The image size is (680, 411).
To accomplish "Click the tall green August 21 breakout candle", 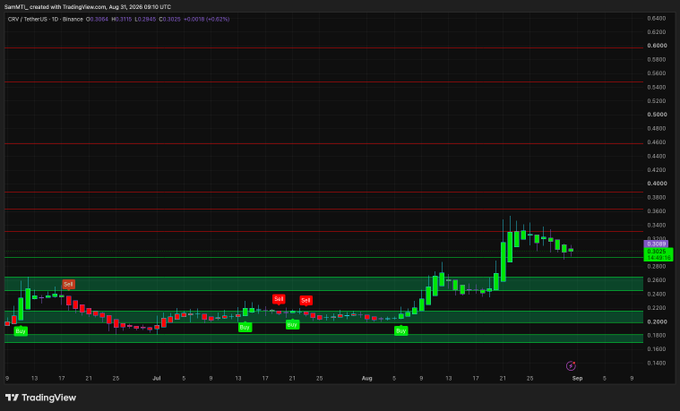I will tap(503, 261).
